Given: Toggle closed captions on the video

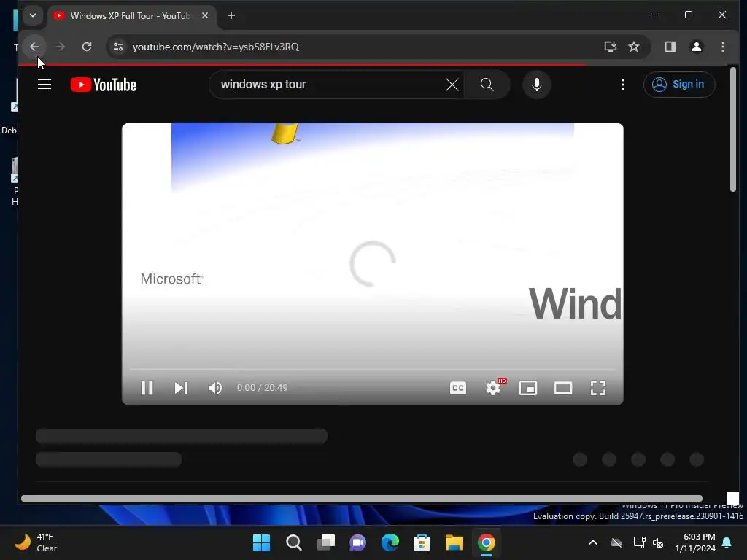Looking at the screenshot, I should click(458, 388).
